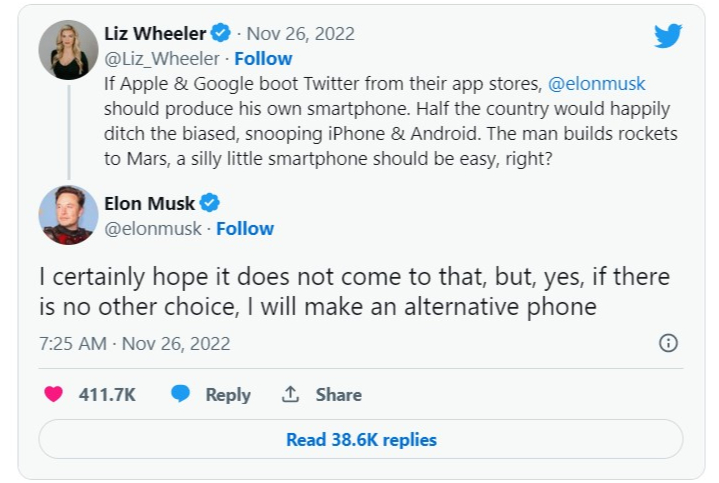Click the Liz Wheeler display name

(153, 33)
